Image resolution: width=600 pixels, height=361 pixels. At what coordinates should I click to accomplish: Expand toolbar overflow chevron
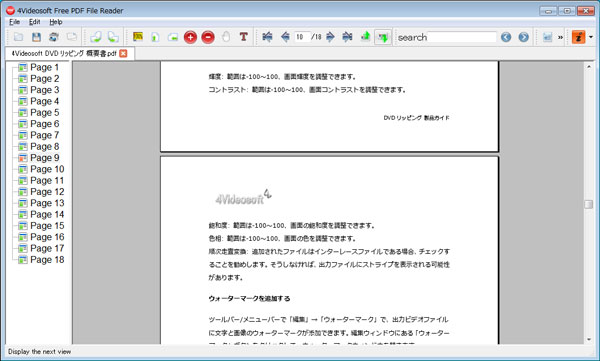pos(560,37)
